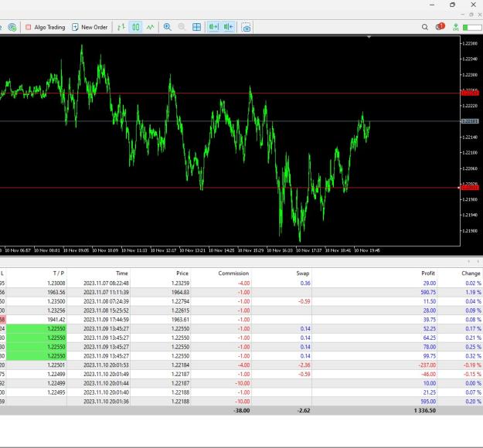The width and height of the screenshot is (483, 448).
Task: Take a chart screenshot with camera icon
Action: 246,27
